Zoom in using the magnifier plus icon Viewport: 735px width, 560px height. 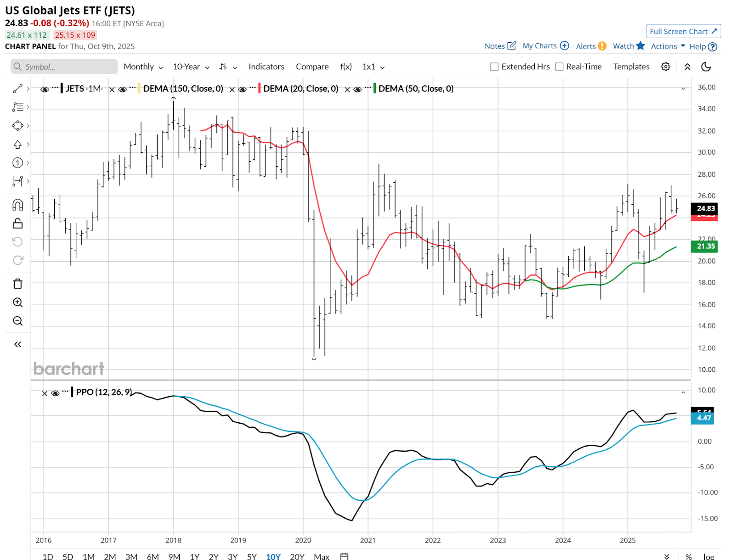tap(17, 302)
